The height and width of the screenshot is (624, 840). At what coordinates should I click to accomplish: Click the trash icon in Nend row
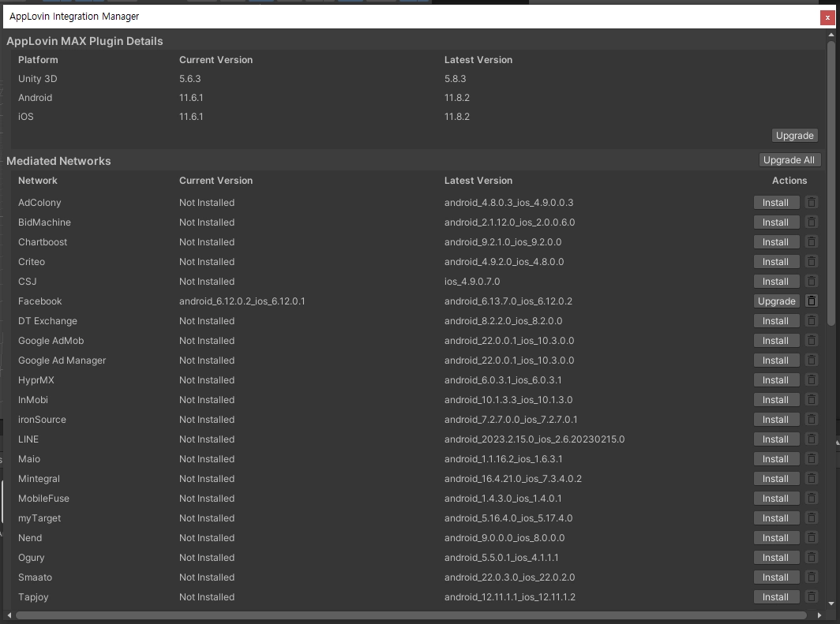[811, 538]
